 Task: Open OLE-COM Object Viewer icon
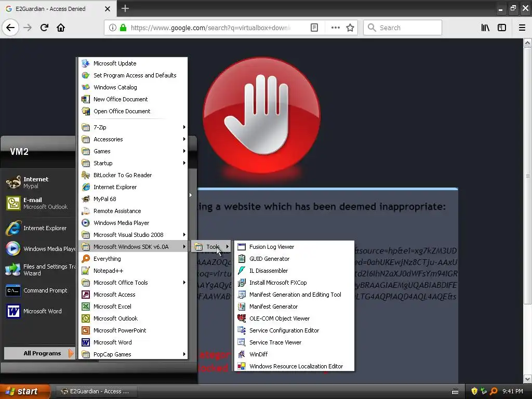(242, 318)
